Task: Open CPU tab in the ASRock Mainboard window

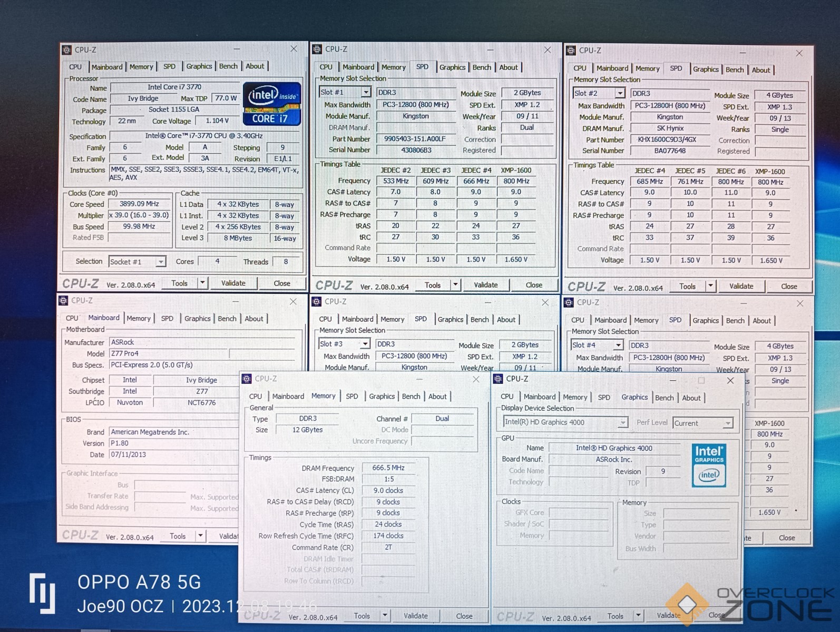Action: 72,319
